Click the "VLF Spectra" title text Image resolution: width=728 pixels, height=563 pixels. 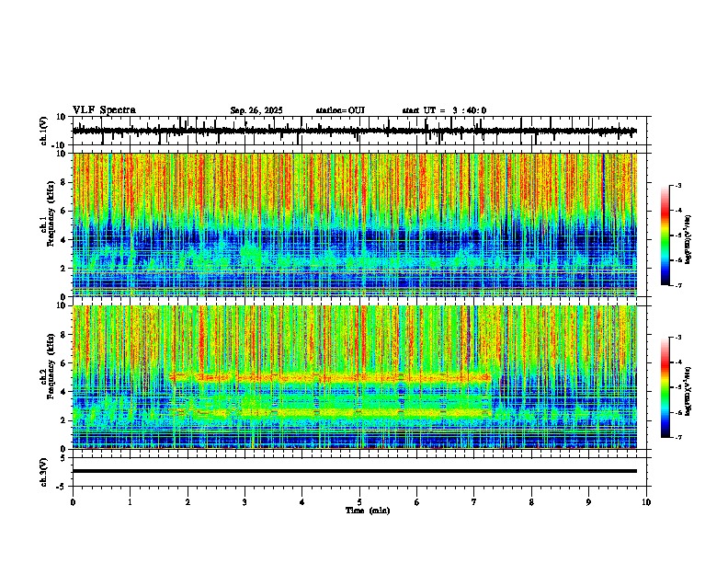(104, 110)
